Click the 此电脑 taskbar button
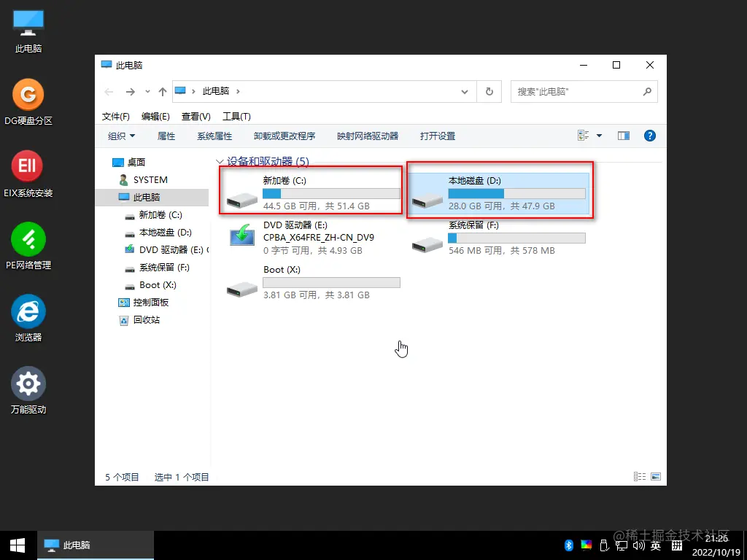This screenshot has height=560, width=747. coord(96,545)
